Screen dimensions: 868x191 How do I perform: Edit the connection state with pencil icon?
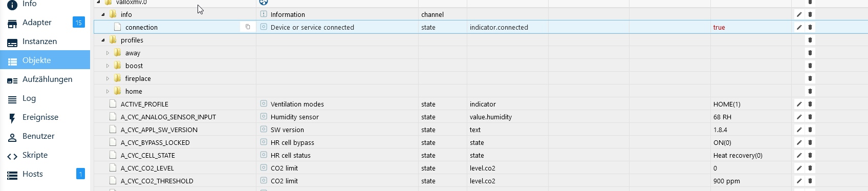[799, 27]
